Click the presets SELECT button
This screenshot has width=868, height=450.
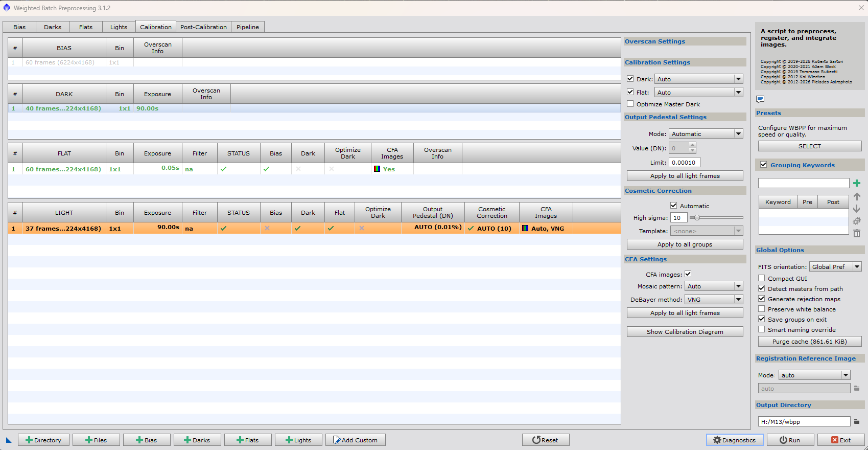(x=810, y=146)
